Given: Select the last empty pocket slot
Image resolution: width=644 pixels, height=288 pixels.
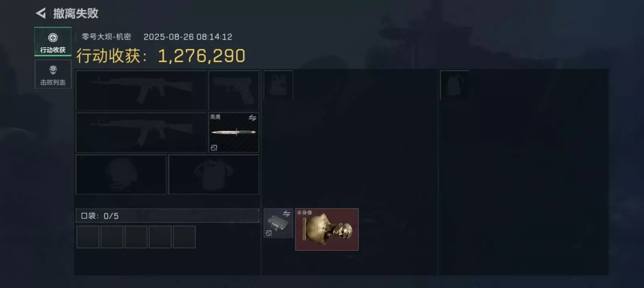Looking at the screenshot, I should point(184,237).
